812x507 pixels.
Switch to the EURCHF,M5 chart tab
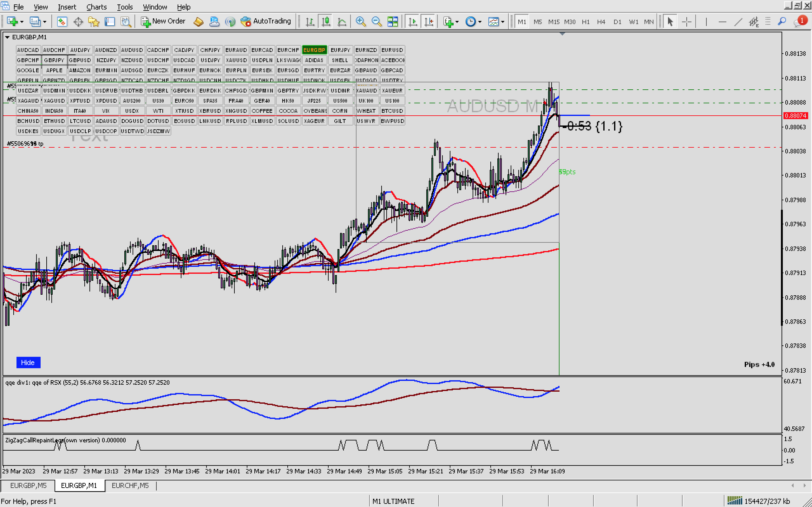(x=130, y=485)
